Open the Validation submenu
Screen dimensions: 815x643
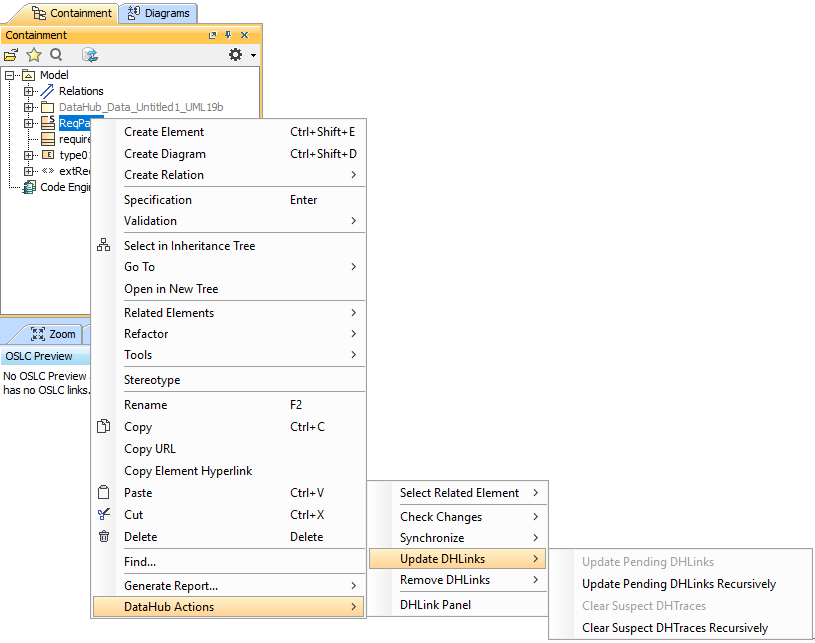[x=229, y=220]
